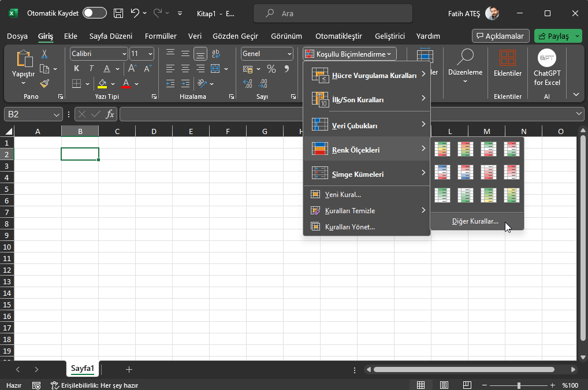This screenshot has width=588, height=390.
Task: Select the green-yellow-red color scale swatch
Action: 442,149
